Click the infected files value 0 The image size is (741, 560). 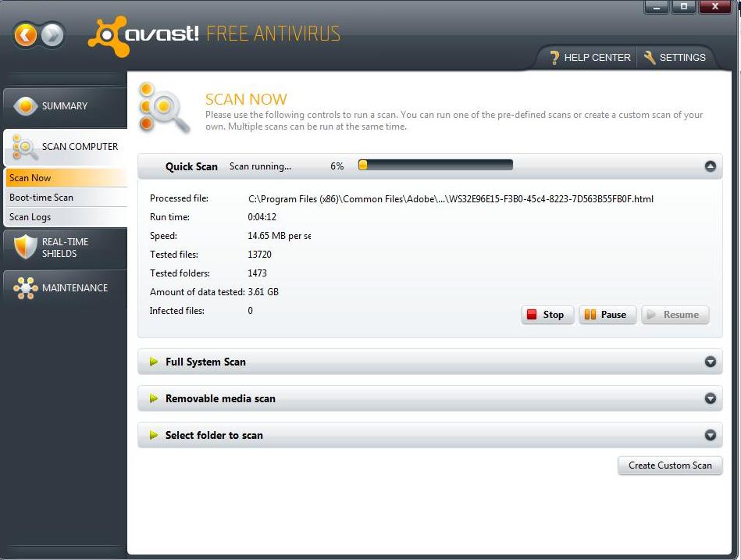tap(251, 311)
